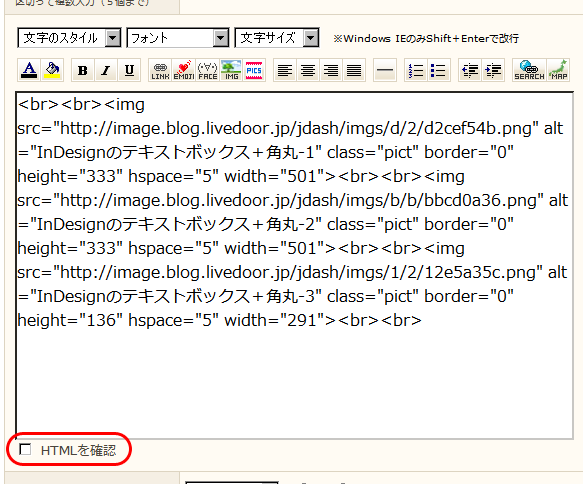Screen dimensions: 583x484
Task: Open the FACE emoticon picker
Action: coord(207,70)
